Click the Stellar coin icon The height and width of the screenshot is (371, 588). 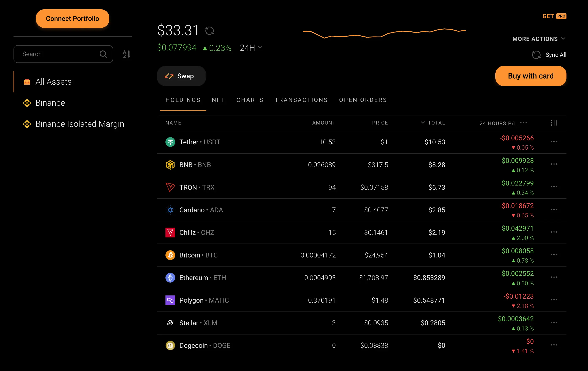(x=170, y=323)
